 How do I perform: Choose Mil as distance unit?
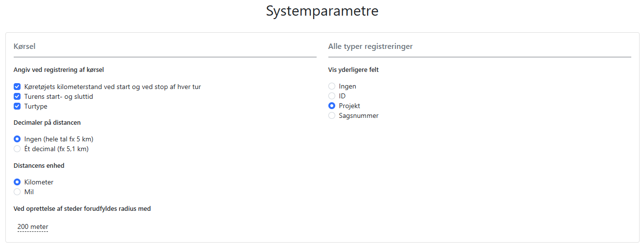(x=17, y=192)
